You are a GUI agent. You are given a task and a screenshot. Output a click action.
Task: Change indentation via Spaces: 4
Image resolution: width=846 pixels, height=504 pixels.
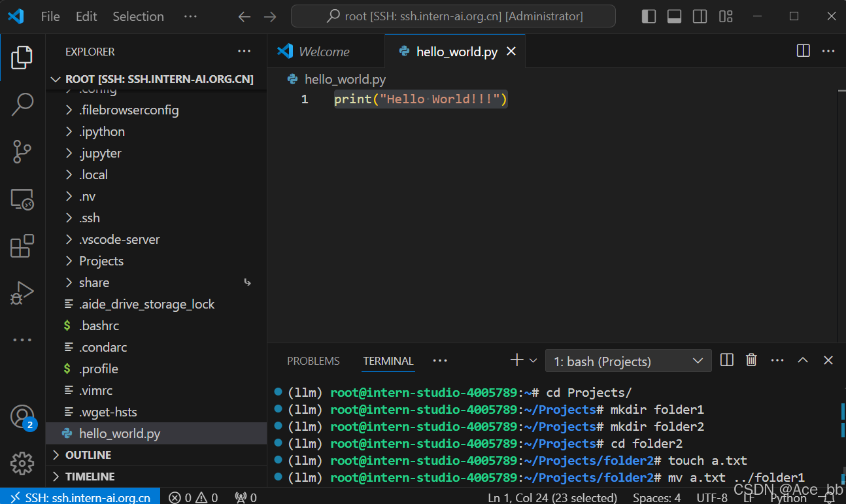point(656,497)
